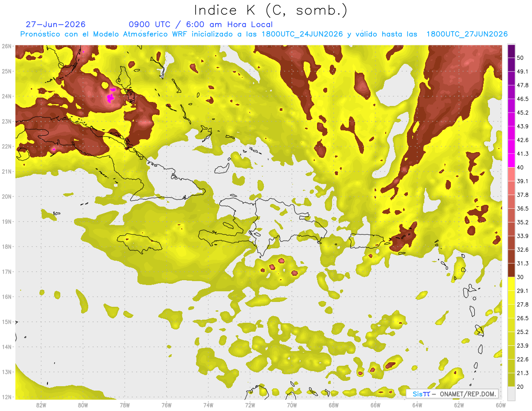Viewport: 532px width, 411px height.
Task: Click the '49.1' colorbar label
Action: coord(523,71)
